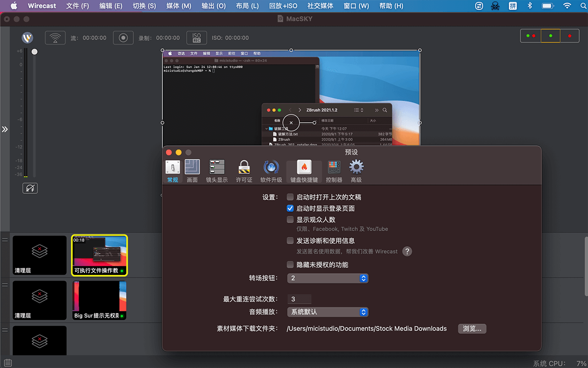The width and height of the screenshot is (588, 368).
Task: Open the 软件升级 software update tab
Action: 271,172
